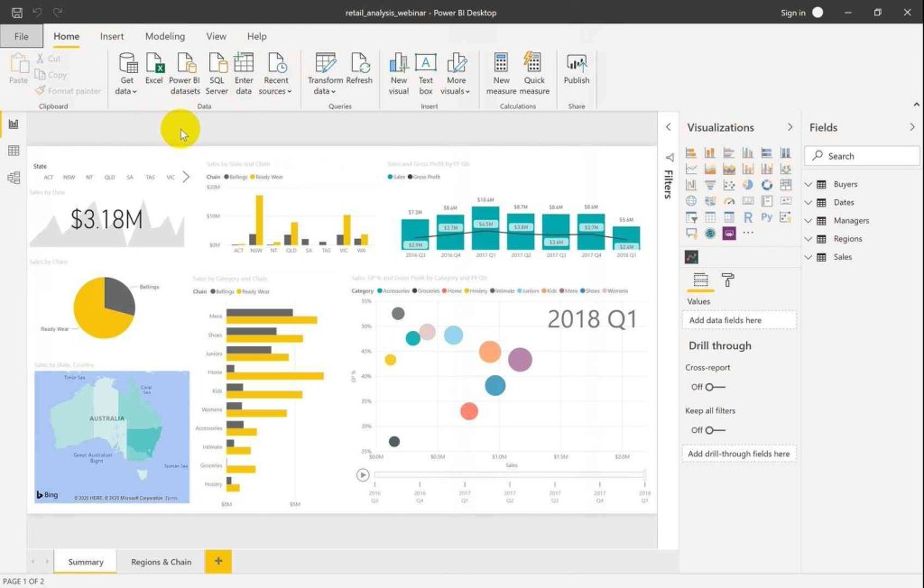
Task: Click the play axis slider track
Action: (x=509, y=474)
